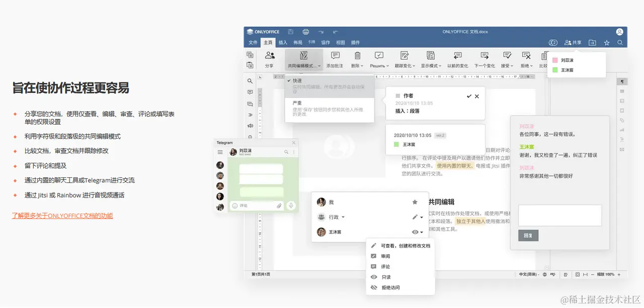Open the 文件 menu tab
Viewport: 644px width, 308px height.
[x=253, y=43]
